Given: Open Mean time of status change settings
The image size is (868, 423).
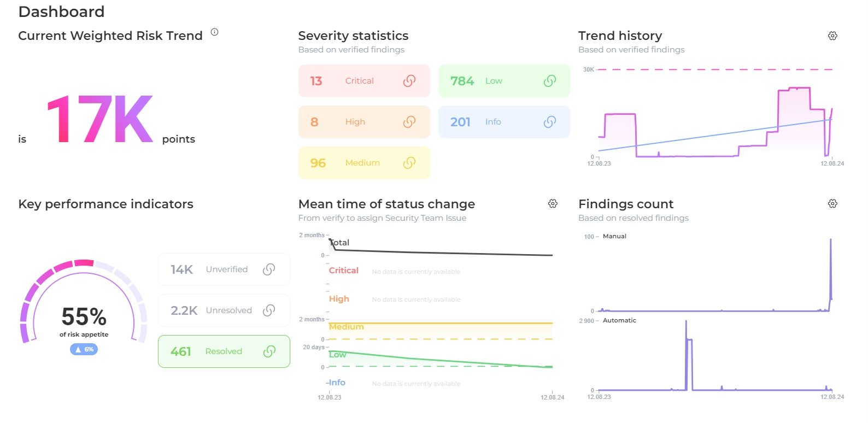Looking at the screenshot, I should [553, 204].
